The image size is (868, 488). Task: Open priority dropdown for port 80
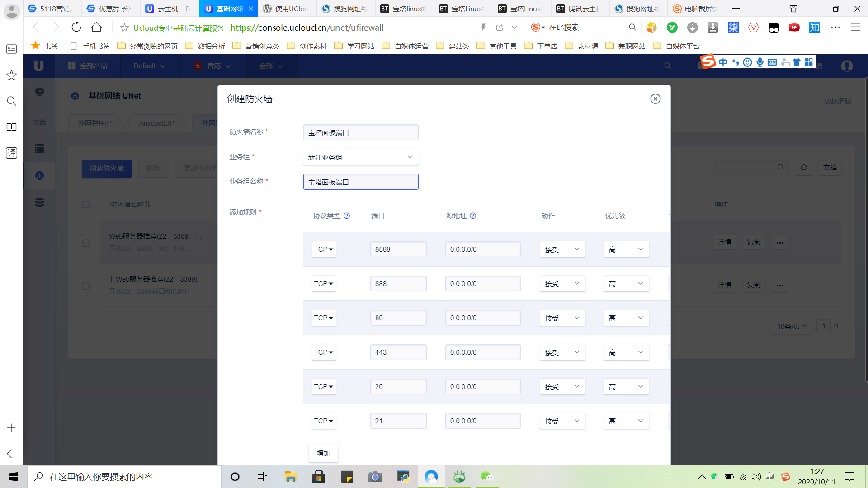(x=626, y=318)
